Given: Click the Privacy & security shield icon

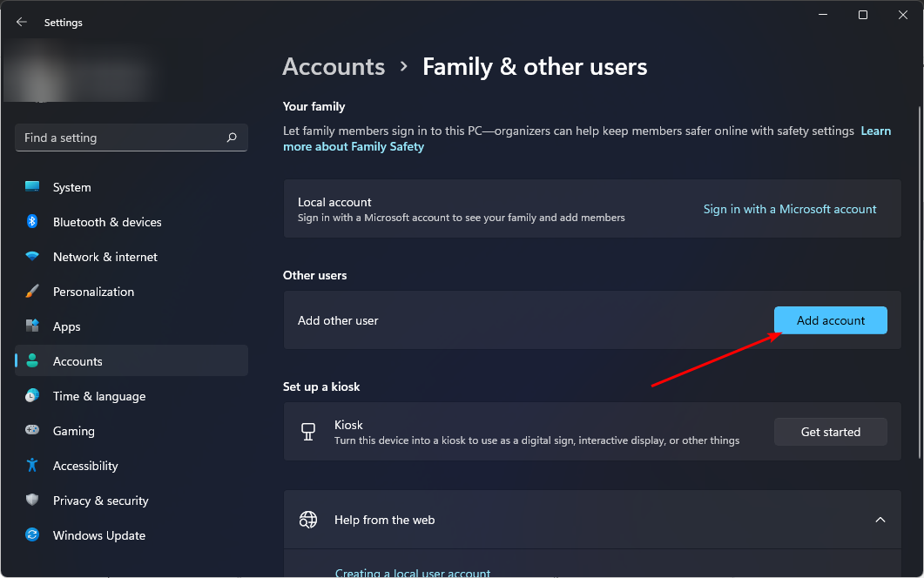Looking at the screenshot, I should (x=32, y=501).
